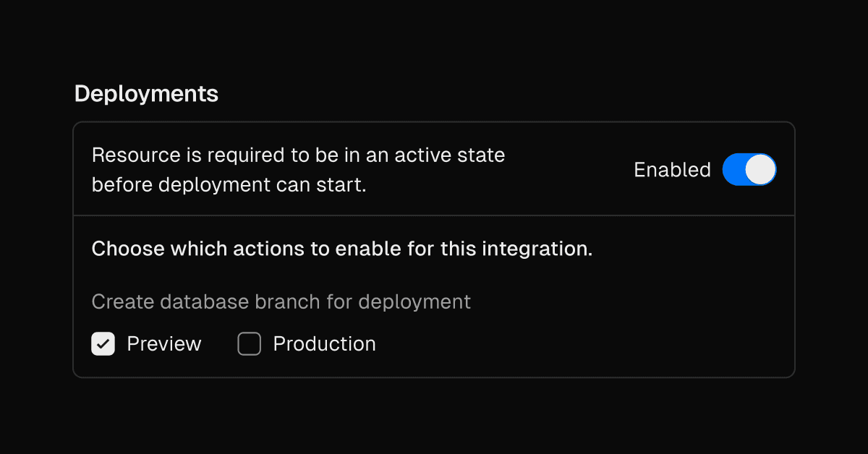Image resolution: width=868 pixels, height=454 pixels.
Task: Click the Deployments section heading
Action: point(146,94)
